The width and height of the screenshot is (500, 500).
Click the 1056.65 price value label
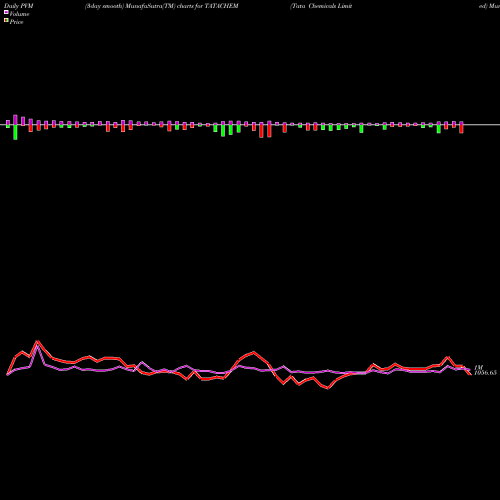tap(485, 373)
